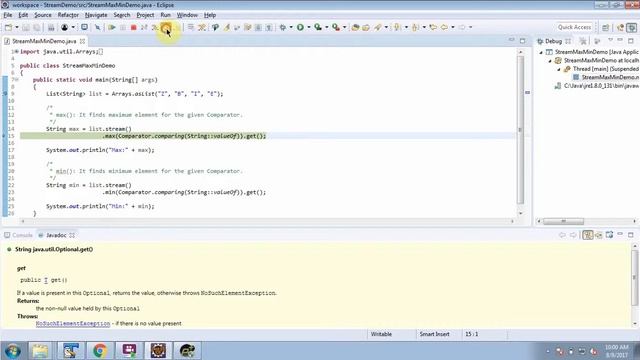640x360 pixels.
Task: Click the Suspend debug icon
Action: pos(122,27)
